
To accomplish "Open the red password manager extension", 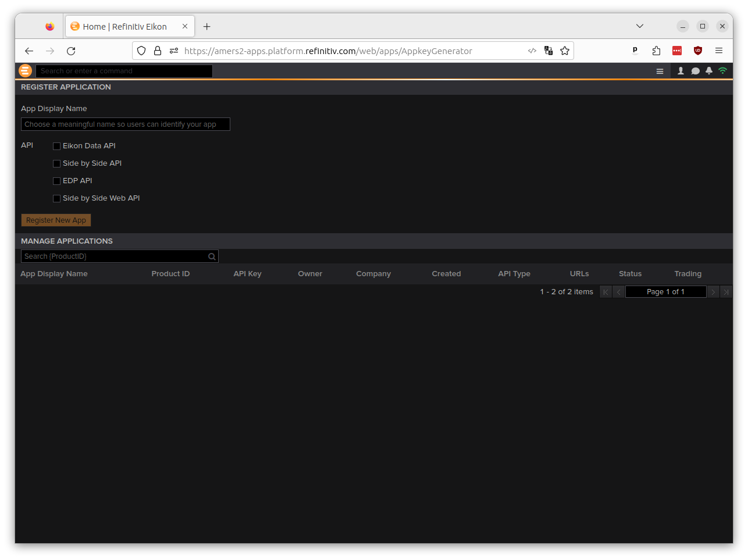I will [x=677, y=51].
